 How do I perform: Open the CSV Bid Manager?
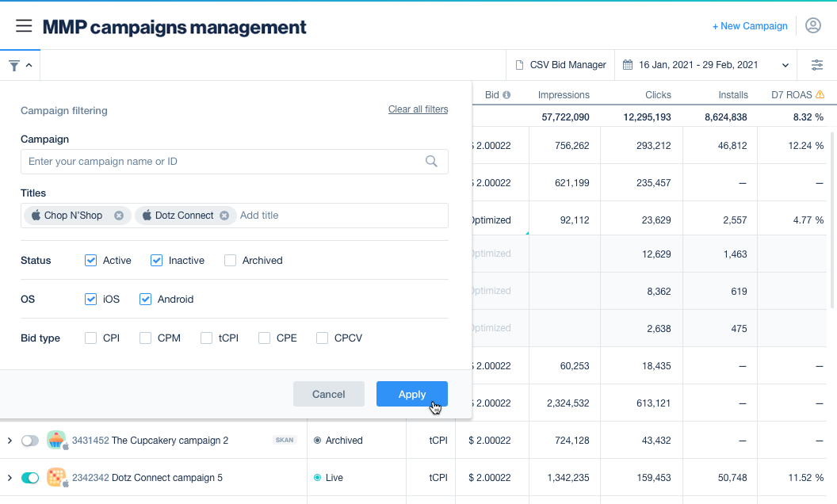coord(560,65)
